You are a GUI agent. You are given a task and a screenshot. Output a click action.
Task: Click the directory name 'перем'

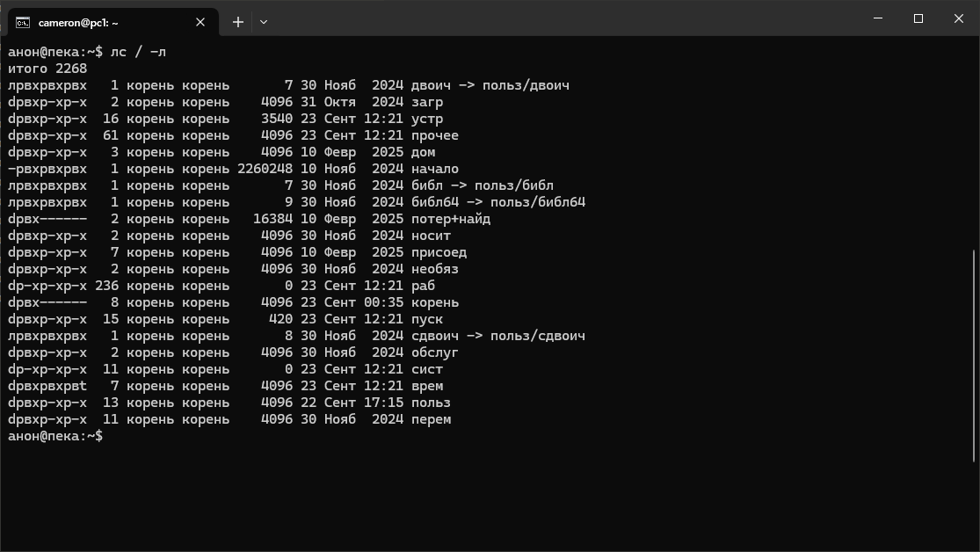click(431, 419)
